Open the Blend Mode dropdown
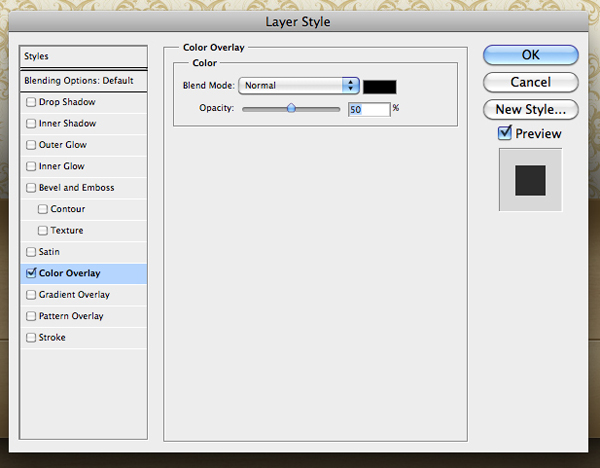The width and height of the screenshot is (600, 468). 298,85
